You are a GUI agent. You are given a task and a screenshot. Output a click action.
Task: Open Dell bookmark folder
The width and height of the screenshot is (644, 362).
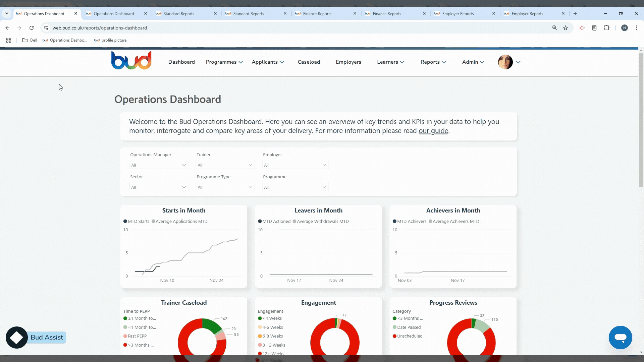click(x=30, y=40)
